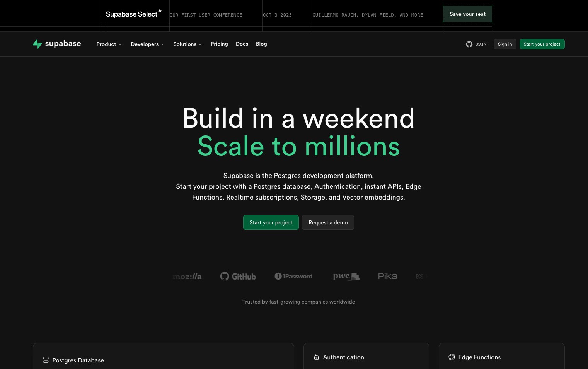
Task: Visit the Blog link
Action: coord(261,44)
